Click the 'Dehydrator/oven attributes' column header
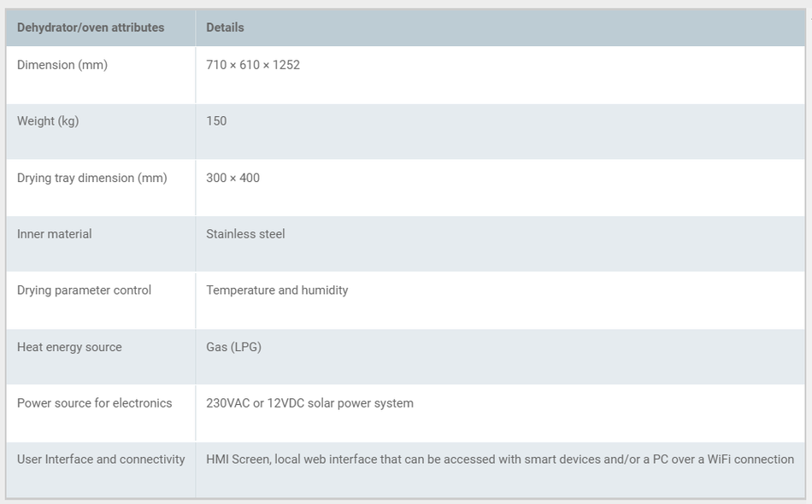The image size is (812, 504). tap(91, 27)
